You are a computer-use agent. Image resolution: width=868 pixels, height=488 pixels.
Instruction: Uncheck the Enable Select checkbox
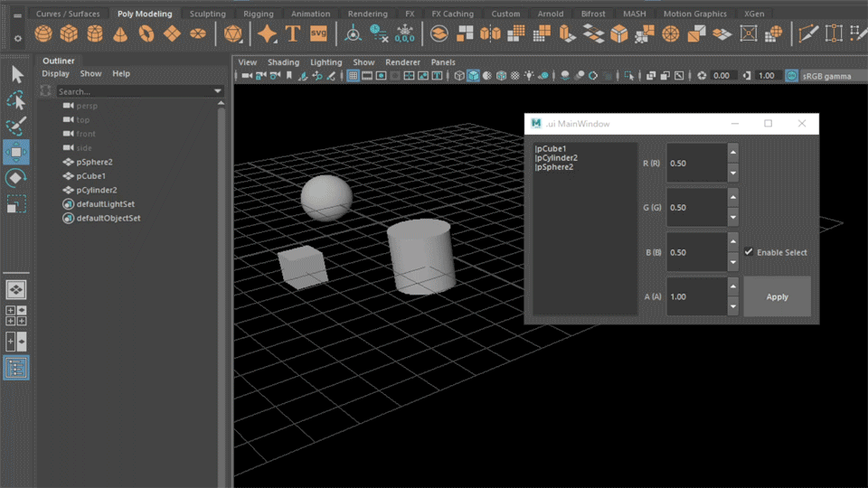point(749,252)
